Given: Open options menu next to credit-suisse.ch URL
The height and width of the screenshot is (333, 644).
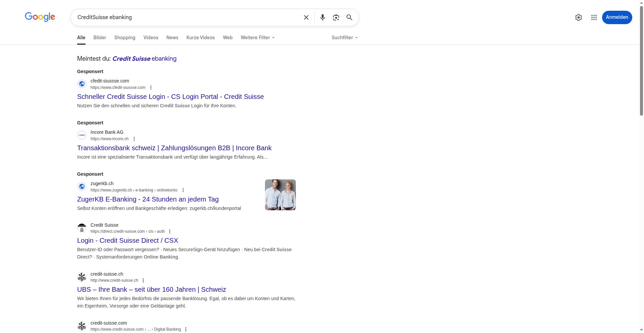Looking at the screenshot, I should point(143,280).
